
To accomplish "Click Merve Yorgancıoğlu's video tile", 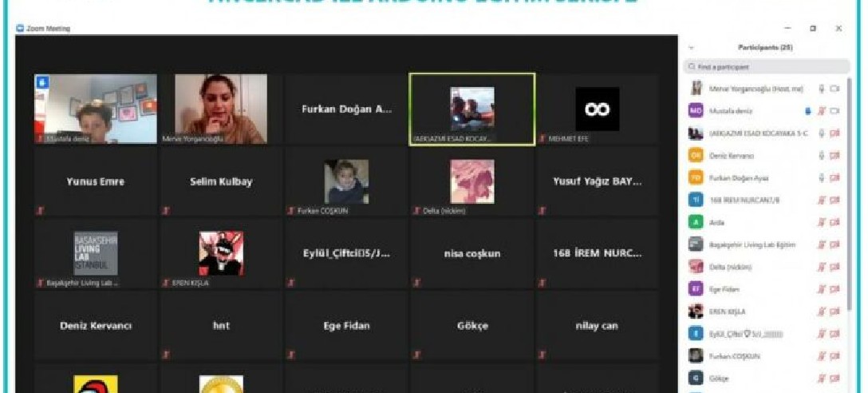I will pyautogui.click(x=221, y=109).
